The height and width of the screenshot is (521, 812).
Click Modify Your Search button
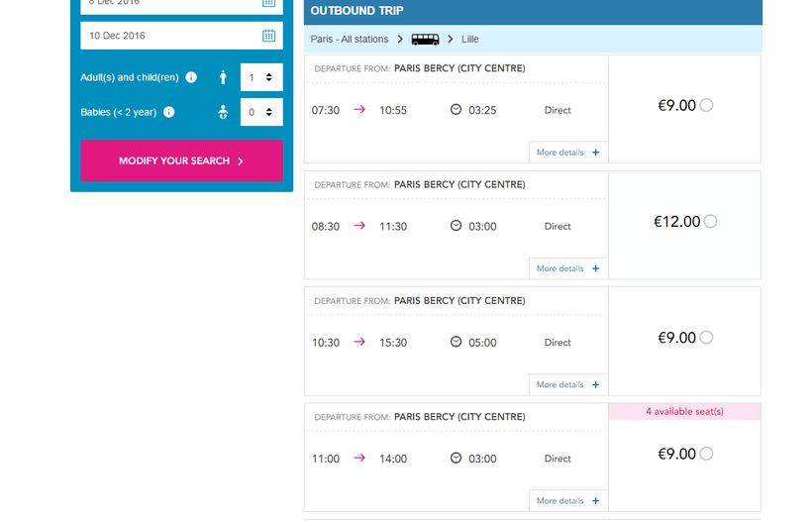pyautogui.click(x=182, y=160)
